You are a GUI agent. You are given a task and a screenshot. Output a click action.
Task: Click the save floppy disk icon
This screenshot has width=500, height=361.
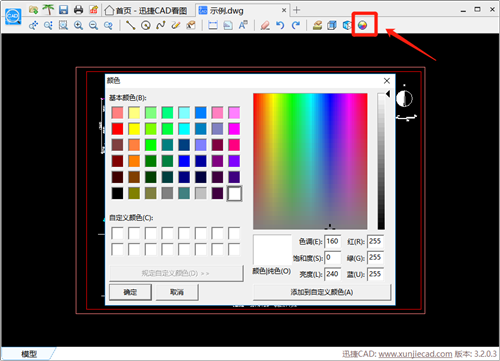click(x=63, y=10)
